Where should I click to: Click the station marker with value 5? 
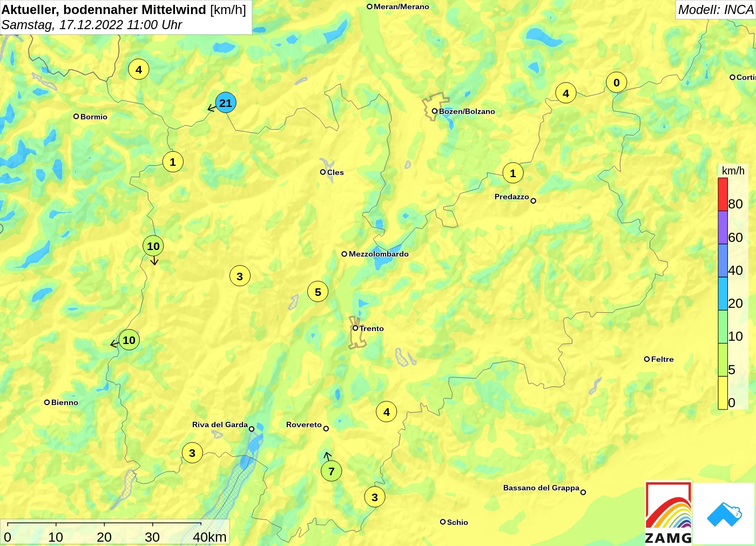(x=318, y=292)
